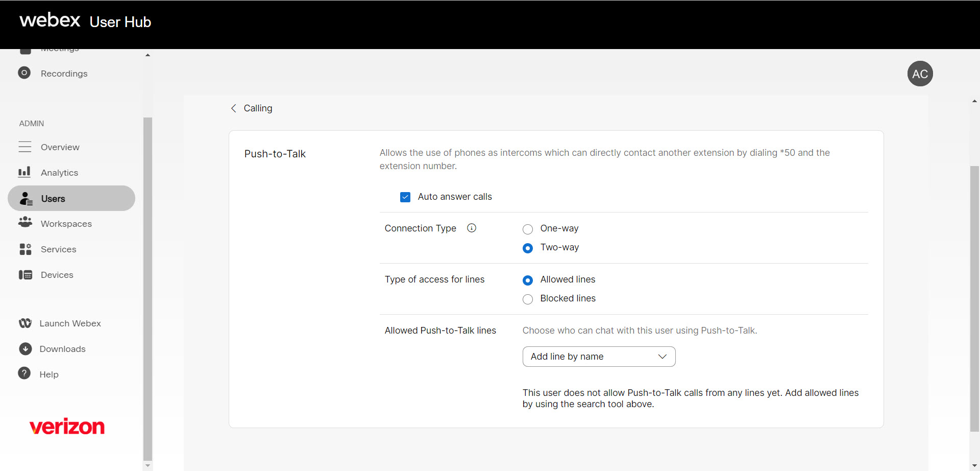Click the Webex logo in header
The image size is (980, 471).
point(50,20)
